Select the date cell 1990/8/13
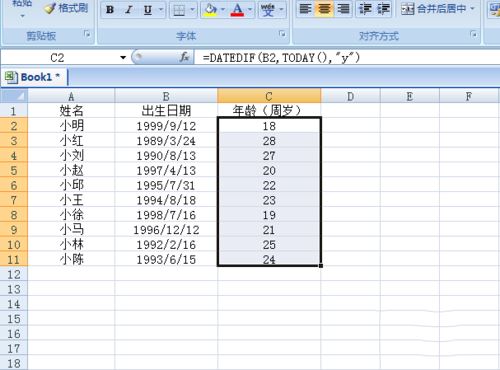This screenshot has width=500, height=370. [x=166, y=155]
